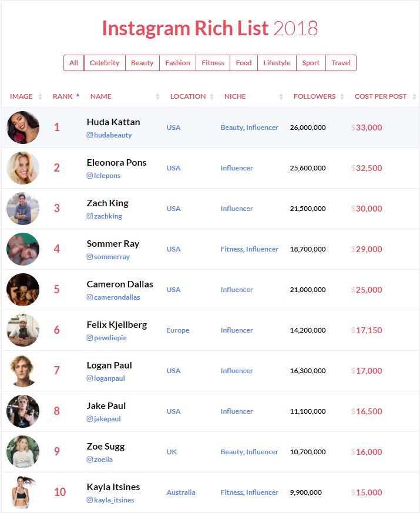This screenshot has height=513, width=420.
Task: Switch to the Fitness filter tab
Action: click(x=213, y=63)
